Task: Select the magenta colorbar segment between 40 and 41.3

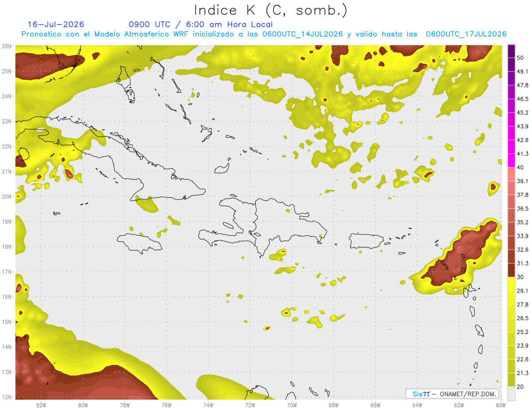Action: 511,160
